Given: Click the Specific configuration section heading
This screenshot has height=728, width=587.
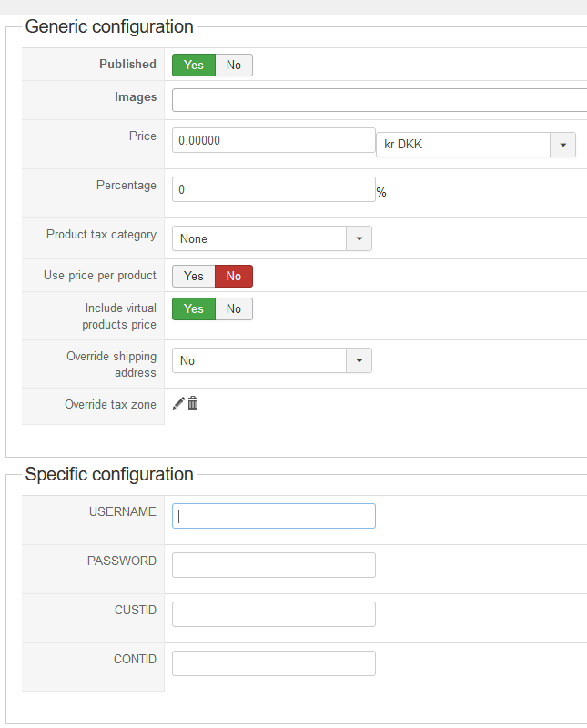Looking at the screenshot, I should coord(109,474).
